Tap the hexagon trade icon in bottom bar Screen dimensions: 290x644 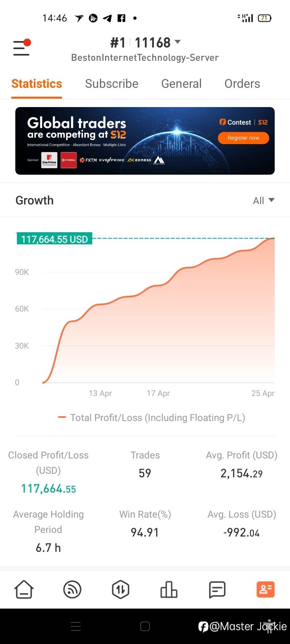(120, 590)
